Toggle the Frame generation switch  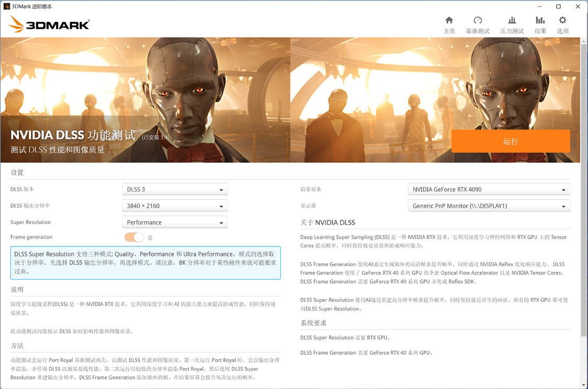(x=134, y=238)
